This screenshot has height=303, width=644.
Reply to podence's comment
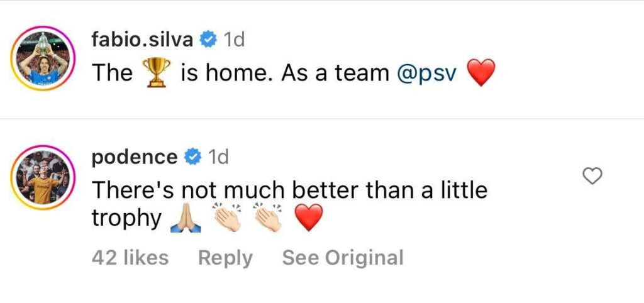pyautogui.click(x=225, y=258)
